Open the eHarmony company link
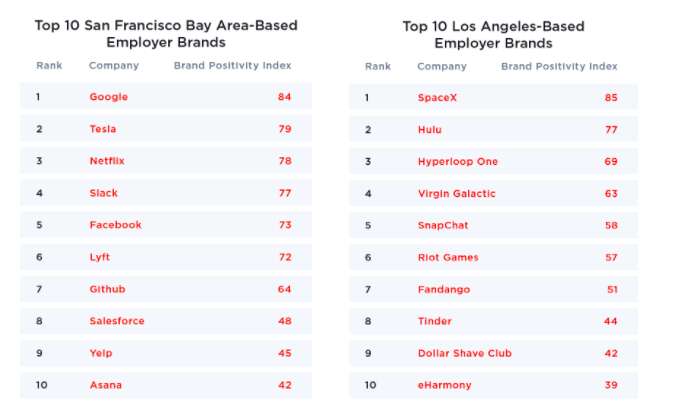 point(443,385)
